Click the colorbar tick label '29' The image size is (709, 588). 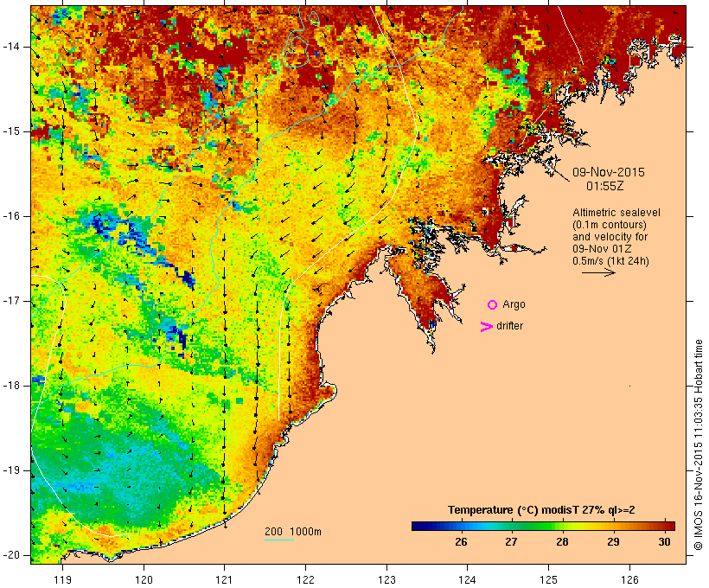(x=613, y=542)
